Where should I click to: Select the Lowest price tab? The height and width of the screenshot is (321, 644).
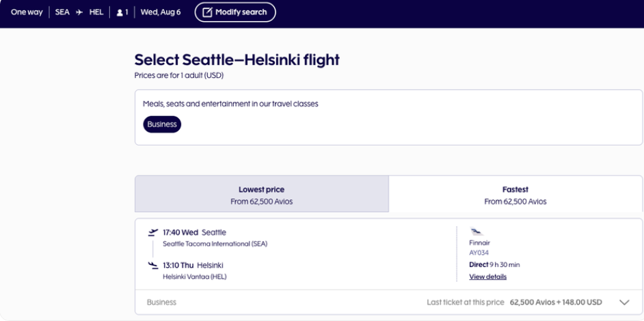[x=262, y=194]
